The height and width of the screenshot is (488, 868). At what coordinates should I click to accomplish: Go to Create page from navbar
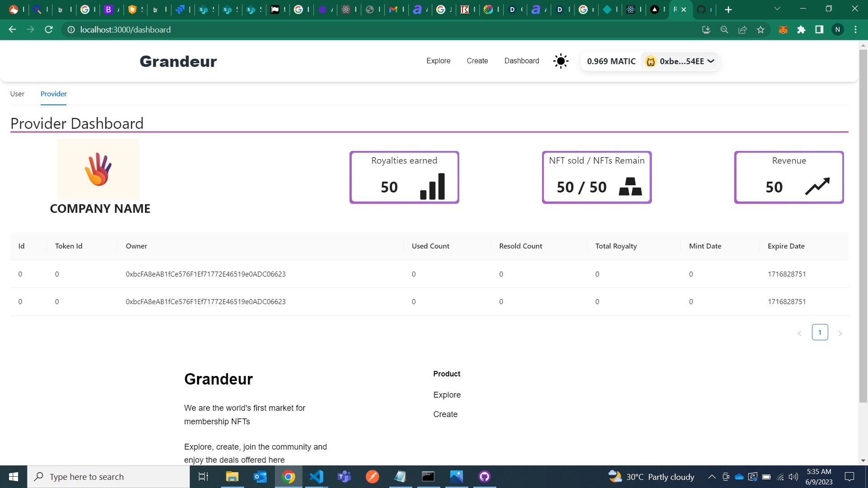pos(477,61)
